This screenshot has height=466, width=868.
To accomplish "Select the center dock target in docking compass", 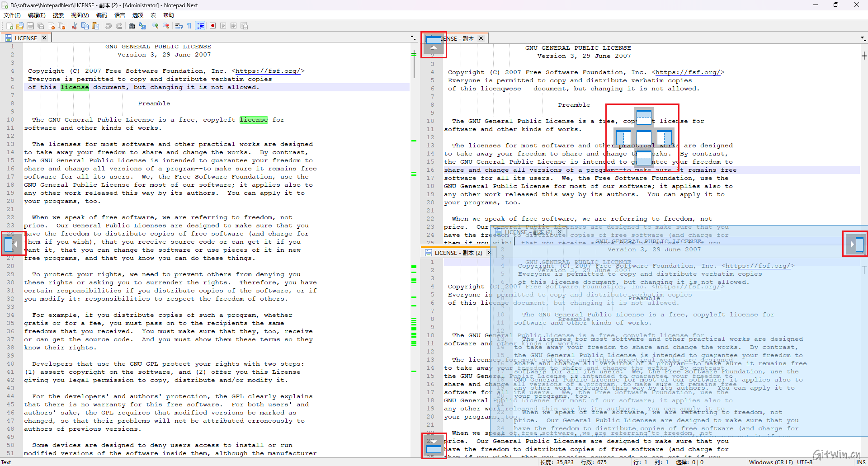I will tap(644, 137).
